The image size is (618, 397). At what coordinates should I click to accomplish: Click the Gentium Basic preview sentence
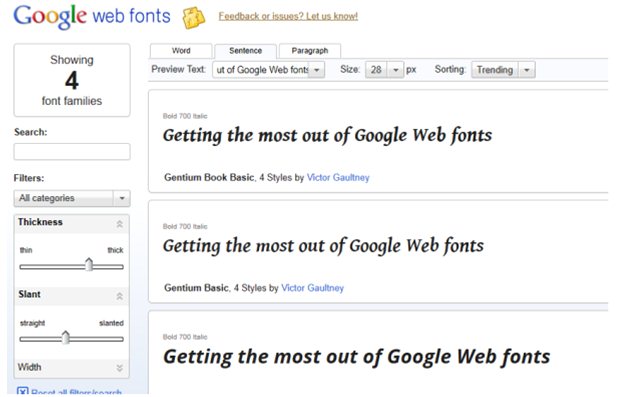pyautogui.click(x=324, y=246)
